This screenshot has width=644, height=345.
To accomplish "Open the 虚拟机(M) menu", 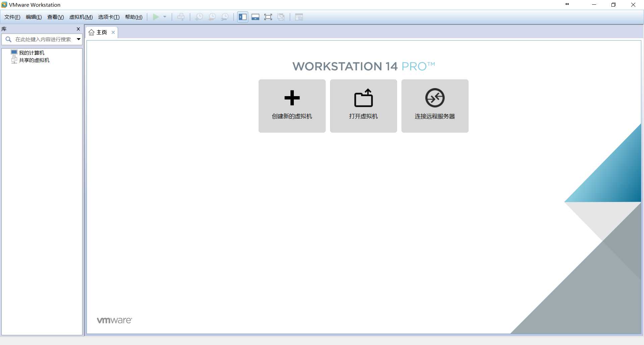I will (81, 17).
